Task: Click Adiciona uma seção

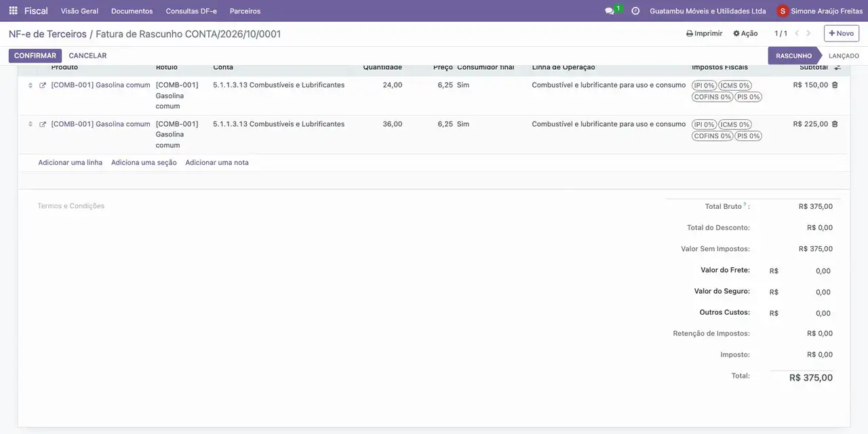Action: [144, 163]
